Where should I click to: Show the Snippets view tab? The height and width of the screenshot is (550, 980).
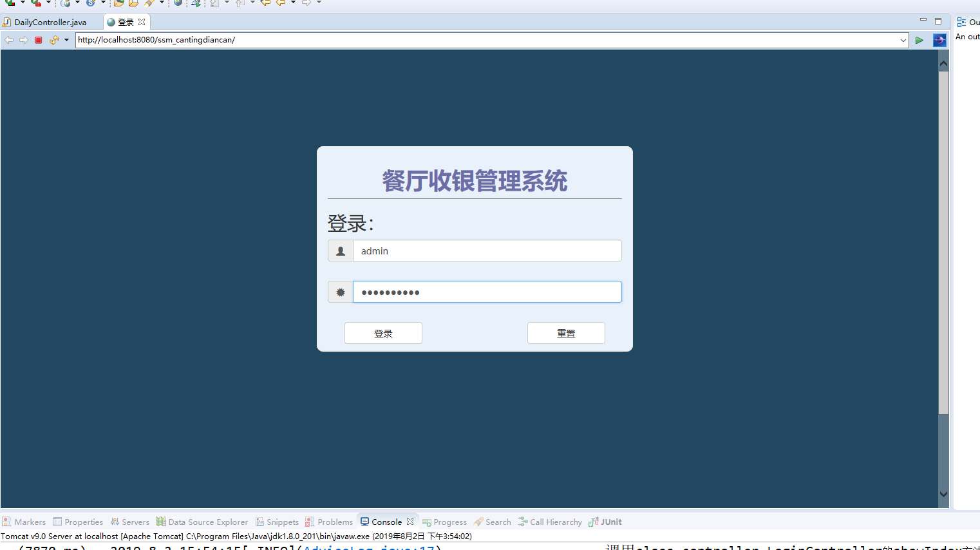tap(277, 522)
